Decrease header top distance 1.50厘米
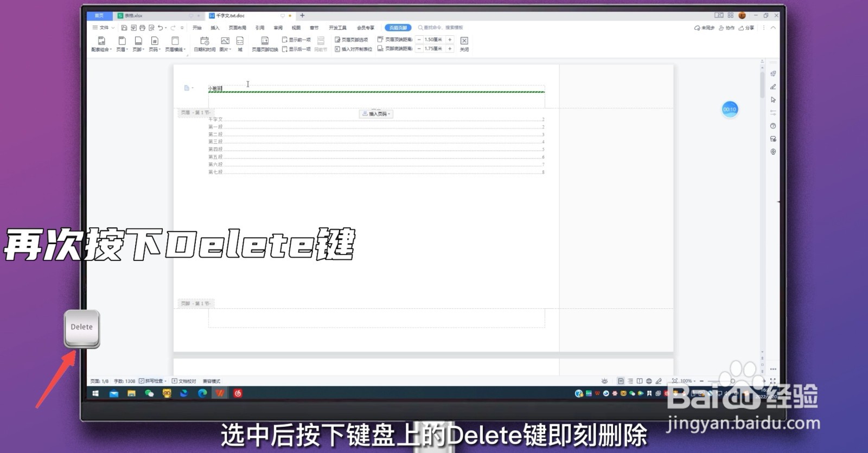The image size is (868, 453). click(419, 40)
